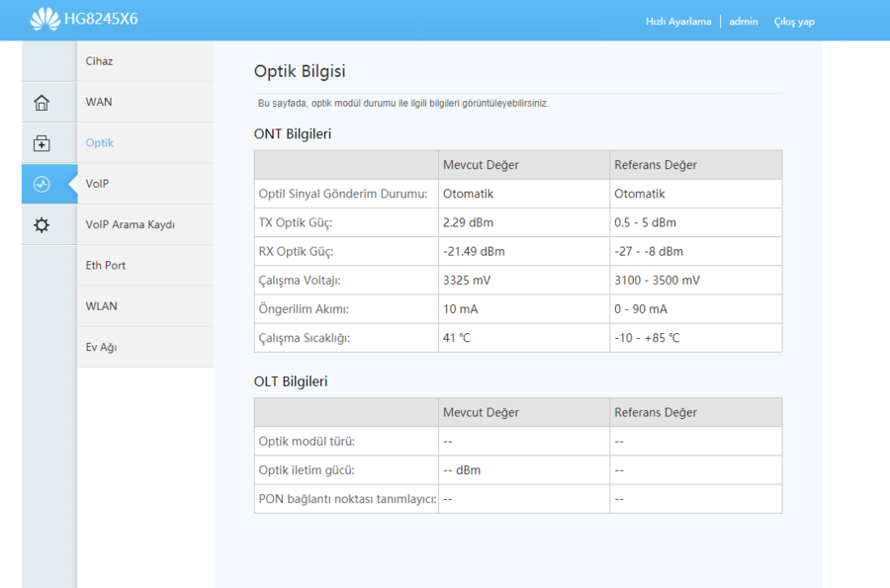890x588 pixels.
Task: Click the admin account link
Action: pos(744,21)
